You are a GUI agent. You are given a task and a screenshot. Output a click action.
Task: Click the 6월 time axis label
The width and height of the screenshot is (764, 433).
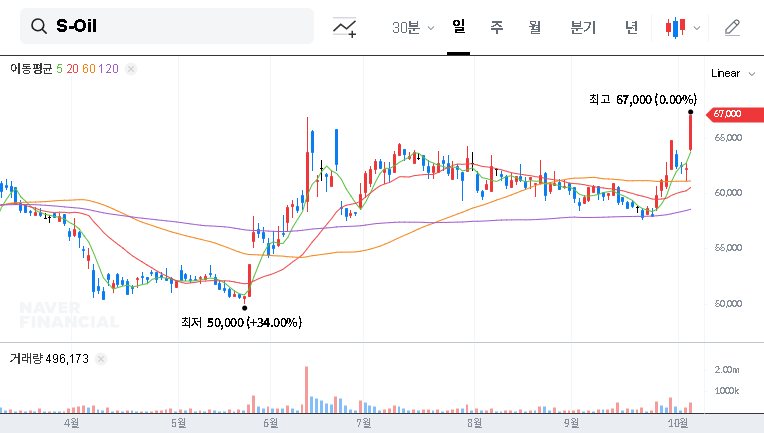tap(270, 423)
